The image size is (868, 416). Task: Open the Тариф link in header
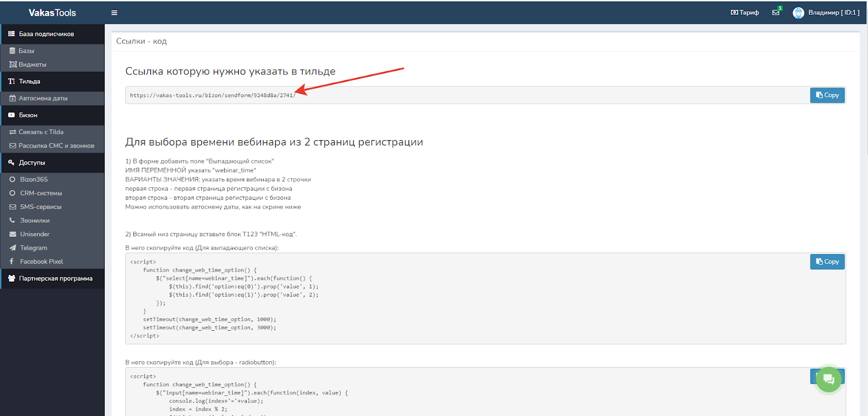click(745, 12)
